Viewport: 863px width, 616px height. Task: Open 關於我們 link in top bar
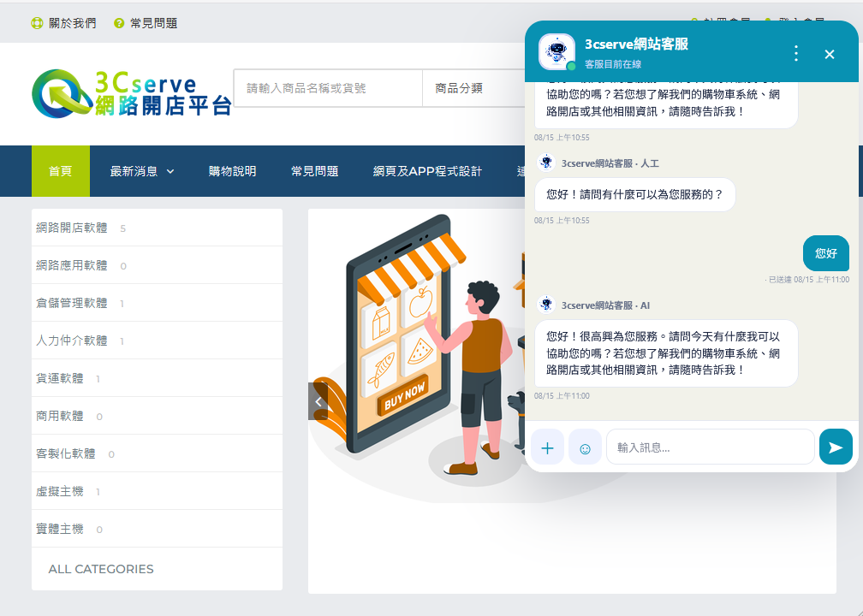(x=72, y=23)
